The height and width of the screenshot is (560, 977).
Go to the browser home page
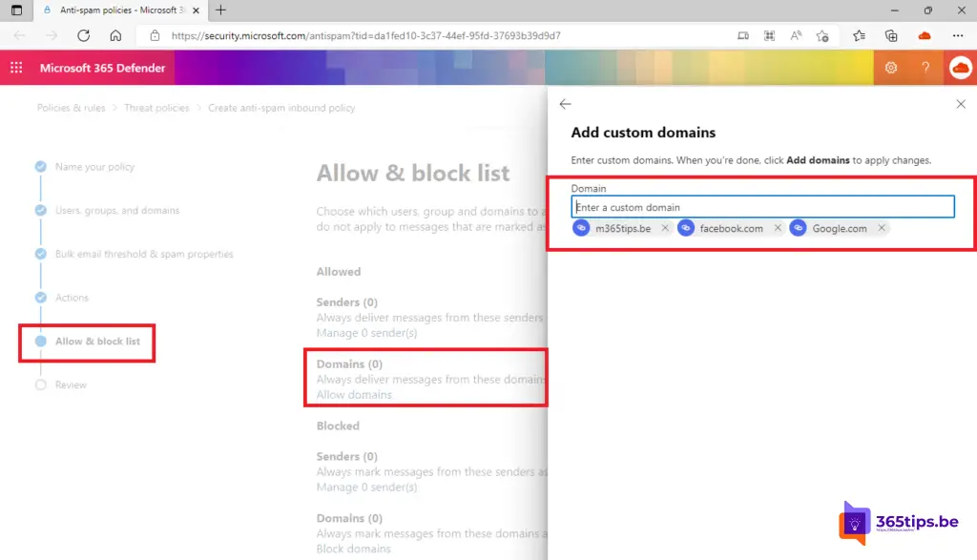tap(115, 36)
